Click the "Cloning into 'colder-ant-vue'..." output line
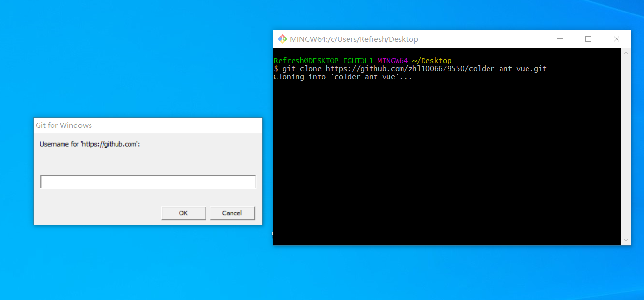This screenshot has height=300, width=644. click(x=343, y=77)
